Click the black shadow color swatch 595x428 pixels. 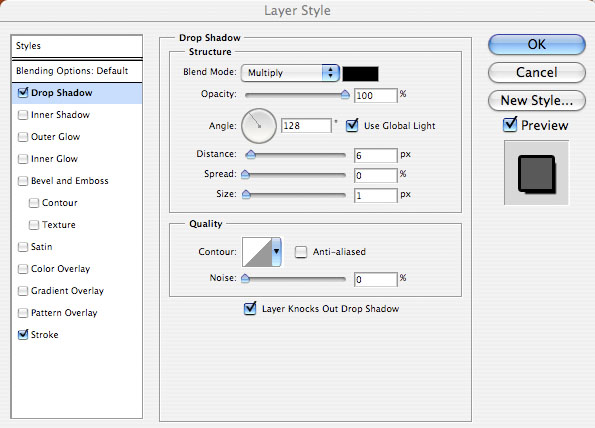[360, 74]
